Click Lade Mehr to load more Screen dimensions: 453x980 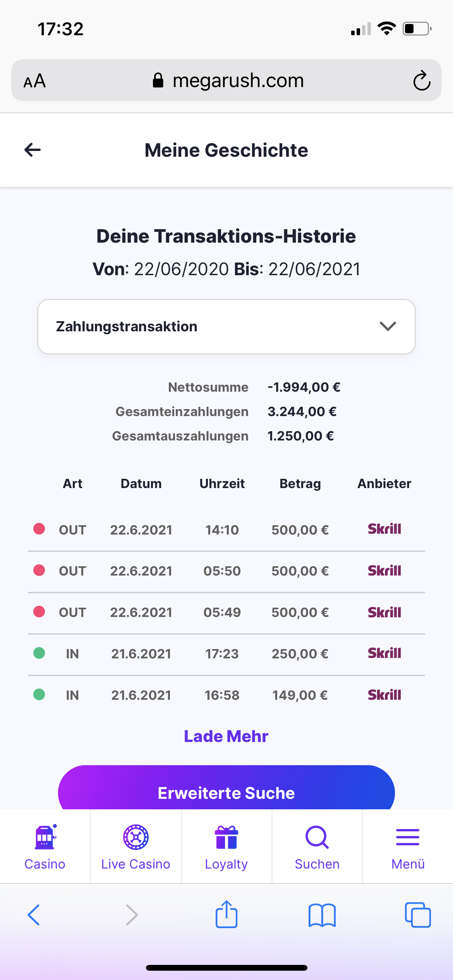pos(226,736)
